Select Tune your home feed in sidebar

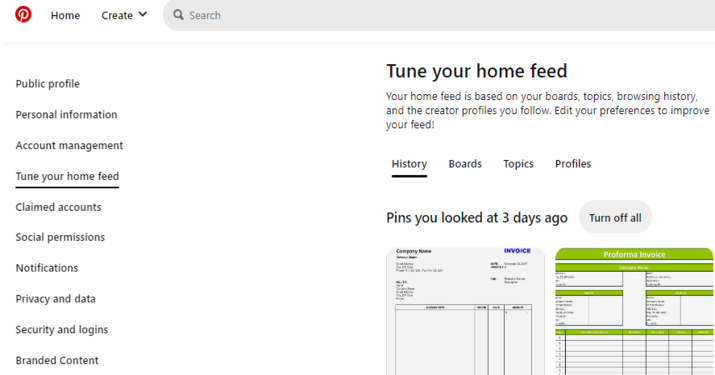pos(67,177)
